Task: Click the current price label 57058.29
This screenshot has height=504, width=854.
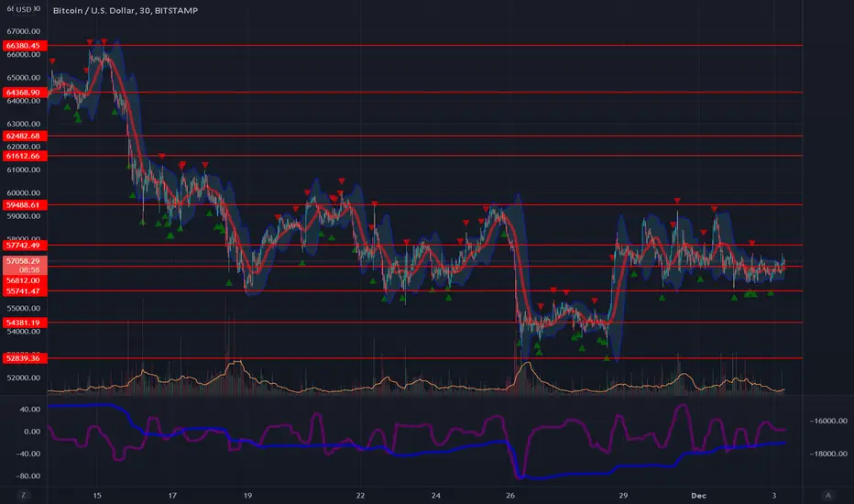Action: tap(25, 261)
